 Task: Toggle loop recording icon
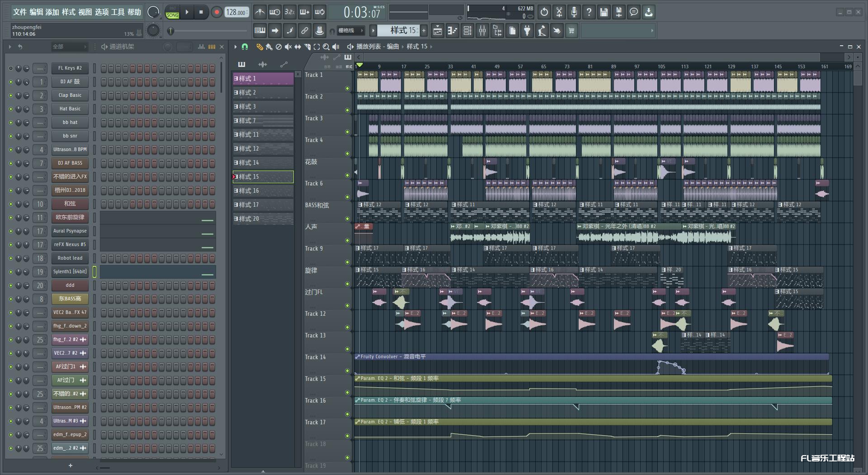point(319,12)
